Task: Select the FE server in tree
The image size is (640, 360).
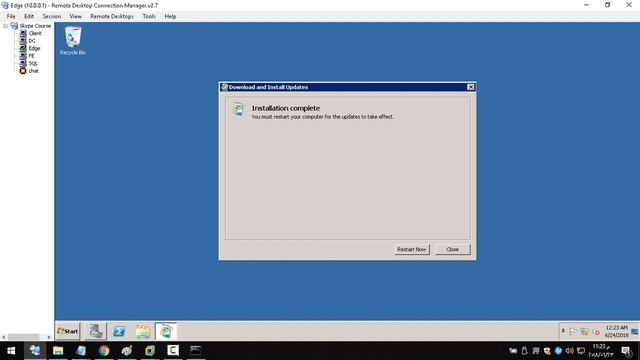Action: coord(31,56)
